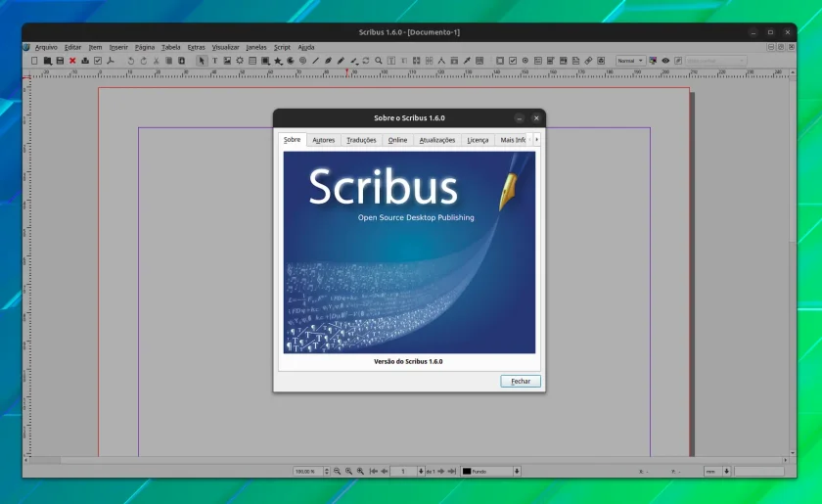Open the page number dropdown arrow
The width and height of the screenshot is (822, 504).
[x=421, y=472]
